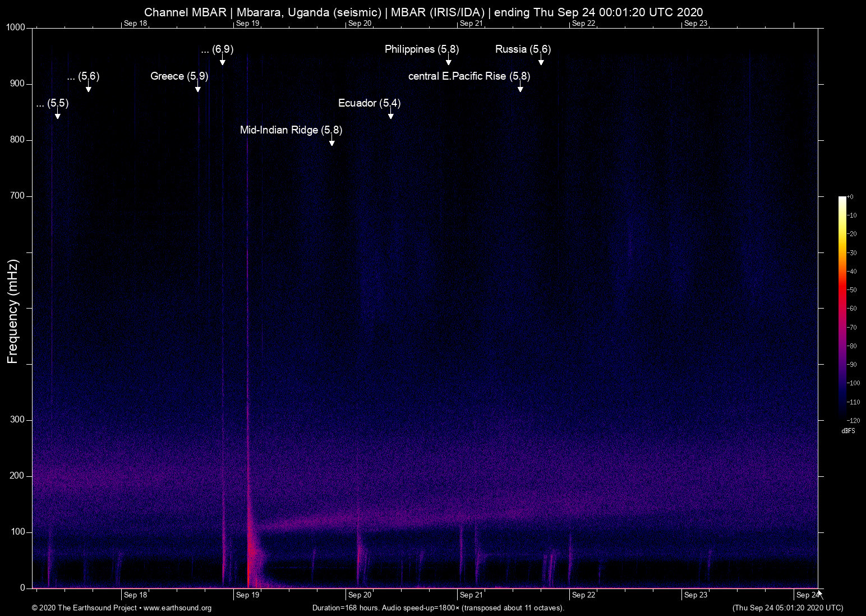
Task: Click the central E.Pacific Rise (5.8) label
Action: (x=469, y=76)
